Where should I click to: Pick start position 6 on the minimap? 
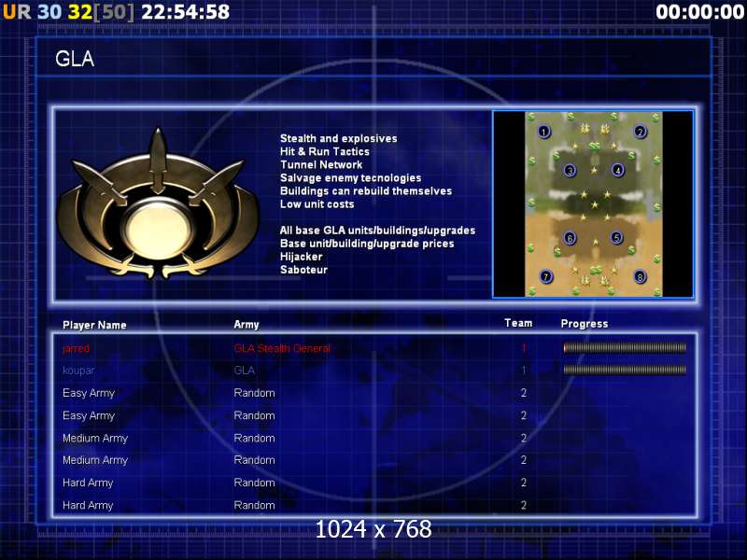(x=570, y=238)
